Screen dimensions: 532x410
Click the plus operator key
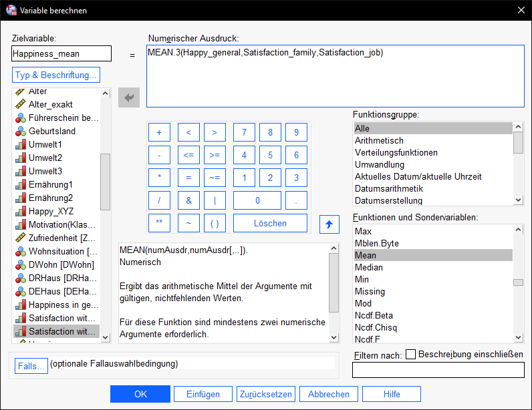coord(159,132)
